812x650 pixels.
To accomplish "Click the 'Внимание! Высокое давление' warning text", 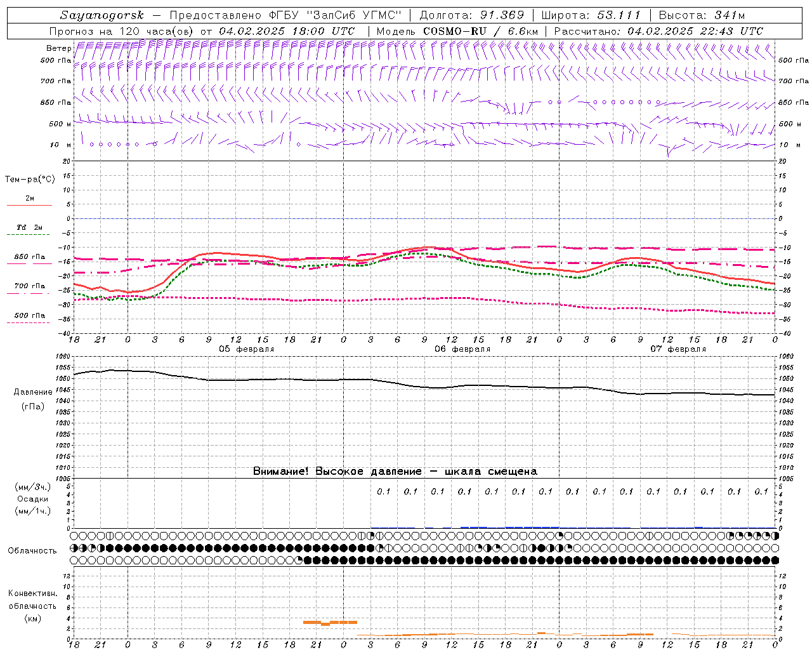I will click(337, 472).
